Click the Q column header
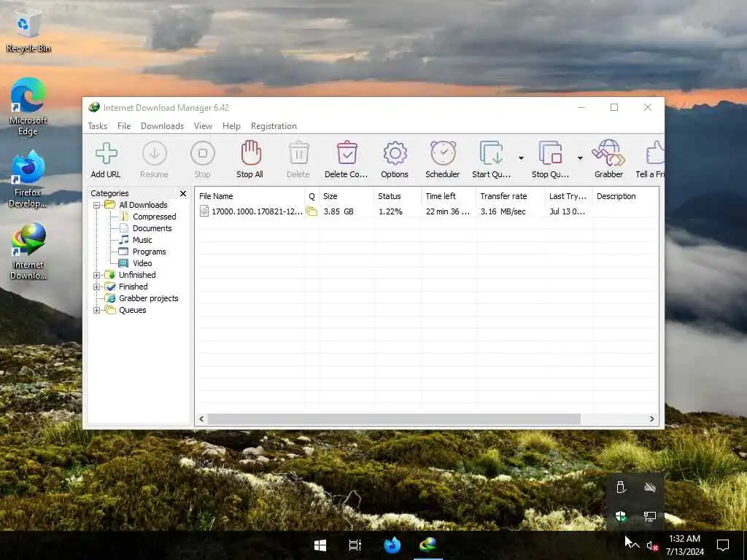This screenshot has width=747, height=560. 311,196
